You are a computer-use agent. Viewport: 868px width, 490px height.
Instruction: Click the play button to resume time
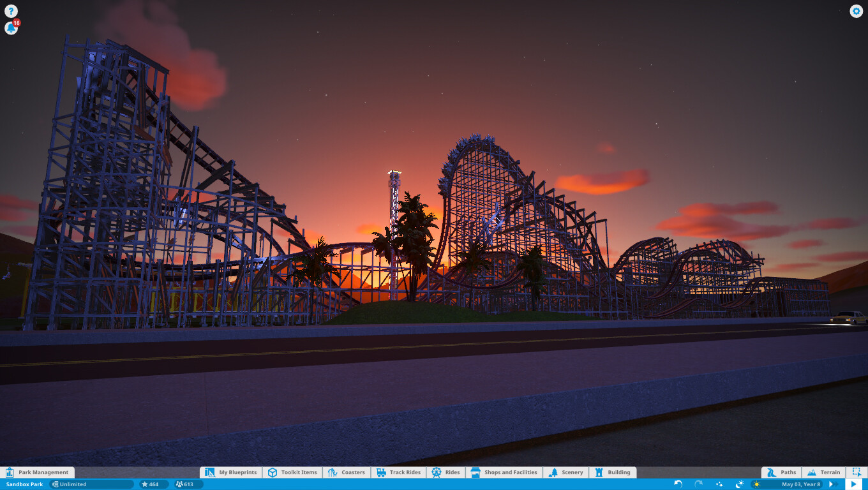[x=853, y=484]
